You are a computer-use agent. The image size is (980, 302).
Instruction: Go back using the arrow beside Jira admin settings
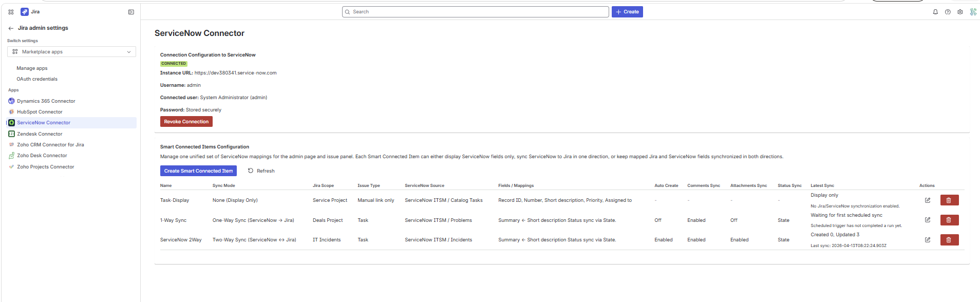coord(11,28)
